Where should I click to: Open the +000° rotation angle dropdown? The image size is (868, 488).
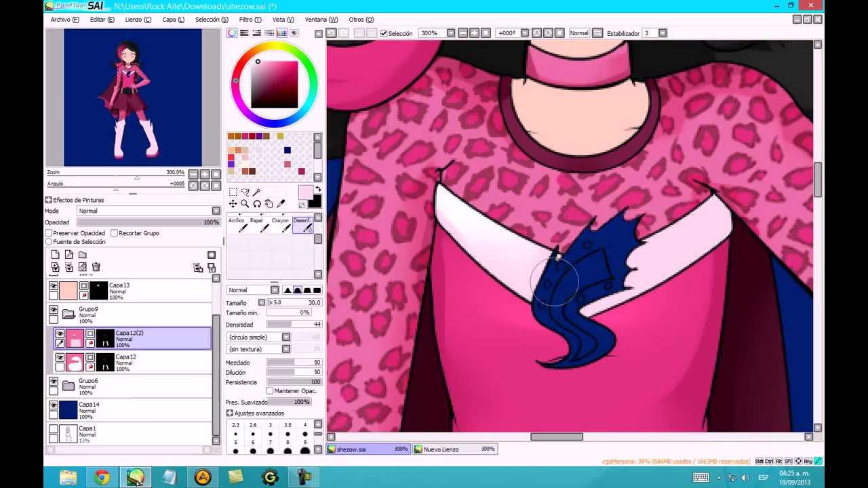click(x=525, y=33)
